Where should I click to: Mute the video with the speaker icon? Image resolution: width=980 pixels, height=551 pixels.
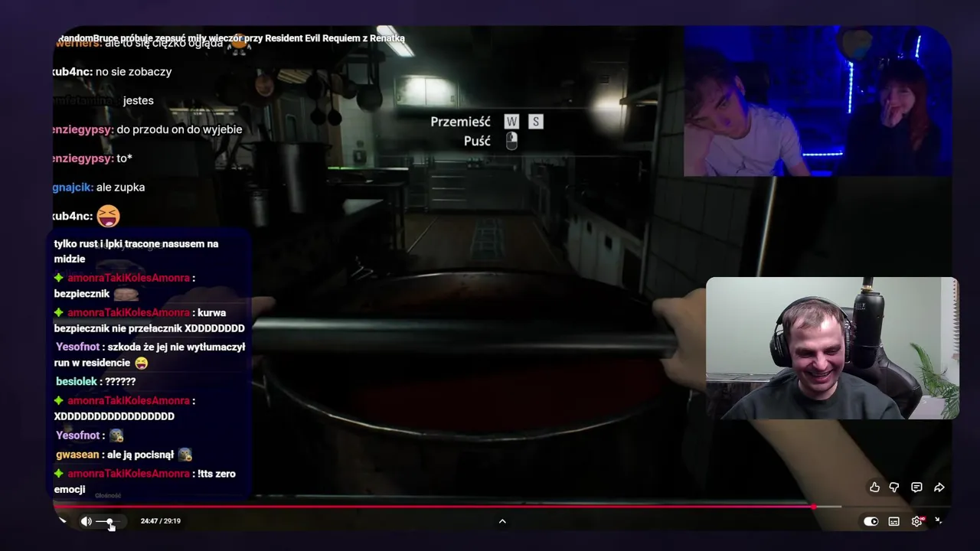pos(86,521)
